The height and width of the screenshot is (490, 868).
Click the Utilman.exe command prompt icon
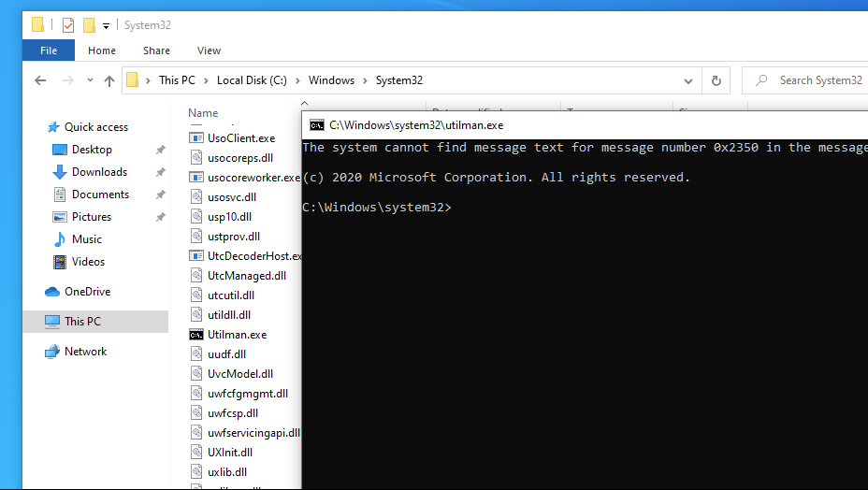(x=196, y=335)
